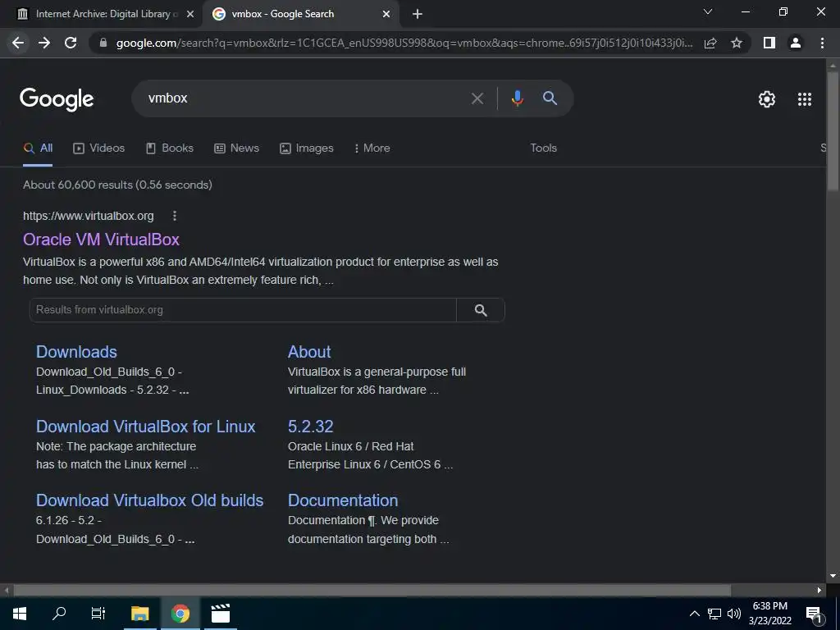
Task: Open File Explorer from taskbar
Action: point(139,614)
